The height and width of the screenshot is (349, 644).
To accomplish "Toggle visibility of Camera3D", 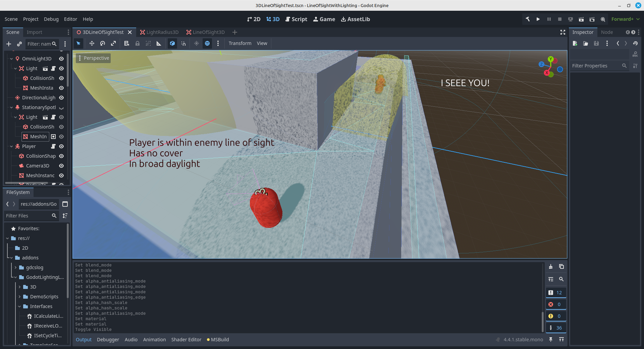I will click(61, 166).
